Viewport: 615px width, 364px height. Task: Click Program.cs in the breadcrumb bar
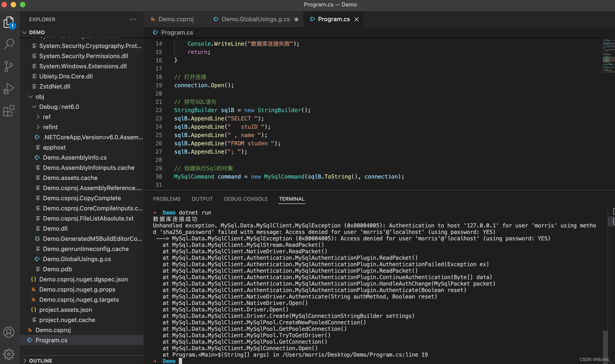[x=177, y=33]
